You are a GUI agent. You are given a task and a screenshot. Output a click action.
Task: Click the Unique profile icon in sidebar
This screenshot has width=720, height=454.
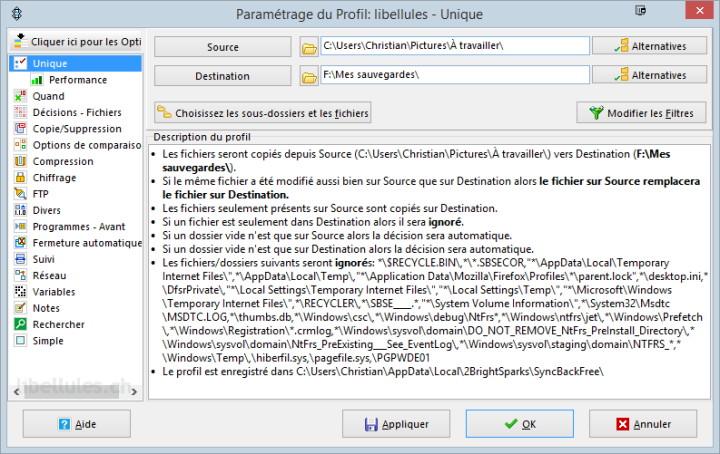21,63
